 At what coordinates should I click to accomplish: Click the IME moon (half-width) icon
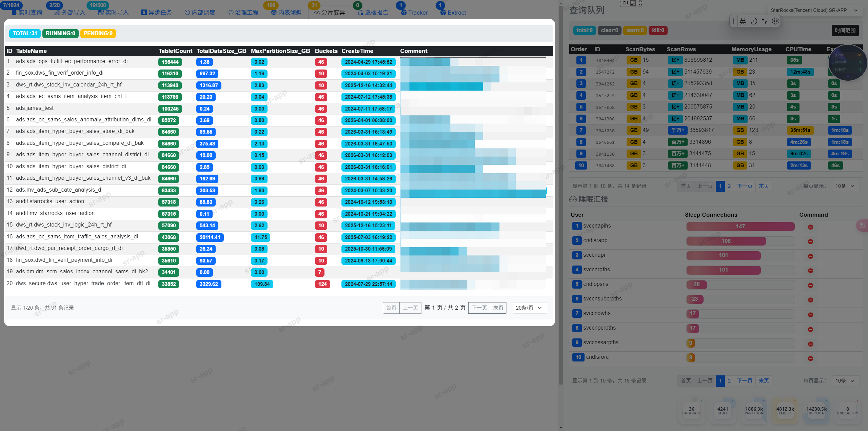[754, 21]
